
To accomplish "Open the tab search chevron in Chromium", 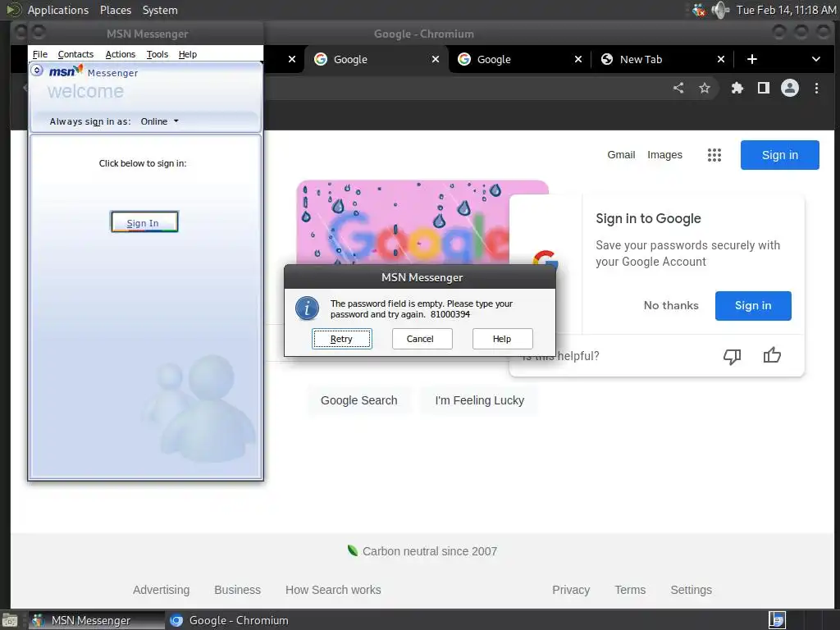I will (816, 59).
